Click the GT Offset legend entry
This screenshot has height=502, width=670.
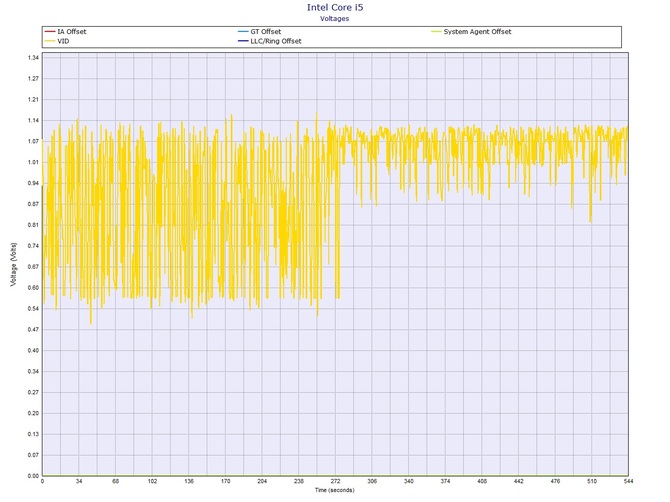(x=259, y=32)
